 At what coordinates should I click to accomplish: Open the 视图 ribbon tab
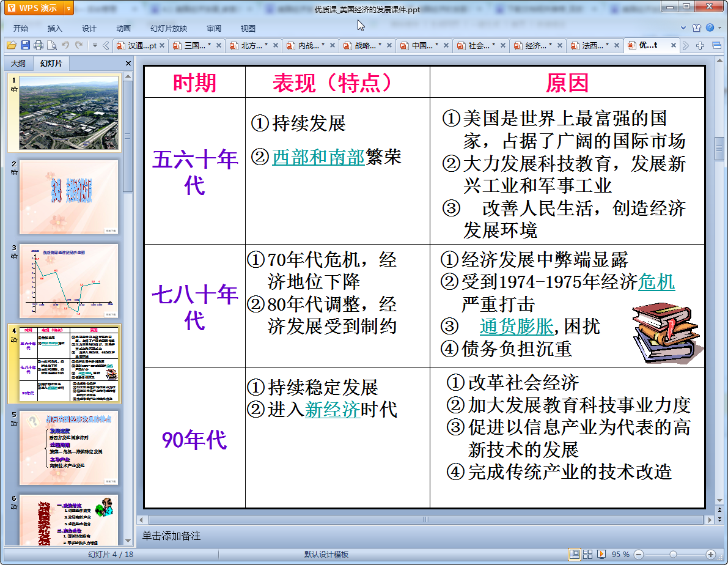(248, 28)
